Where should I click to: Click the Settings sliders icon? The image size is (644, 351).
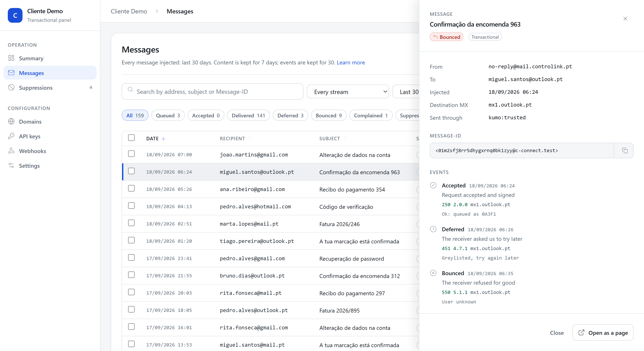coord(11,166)
